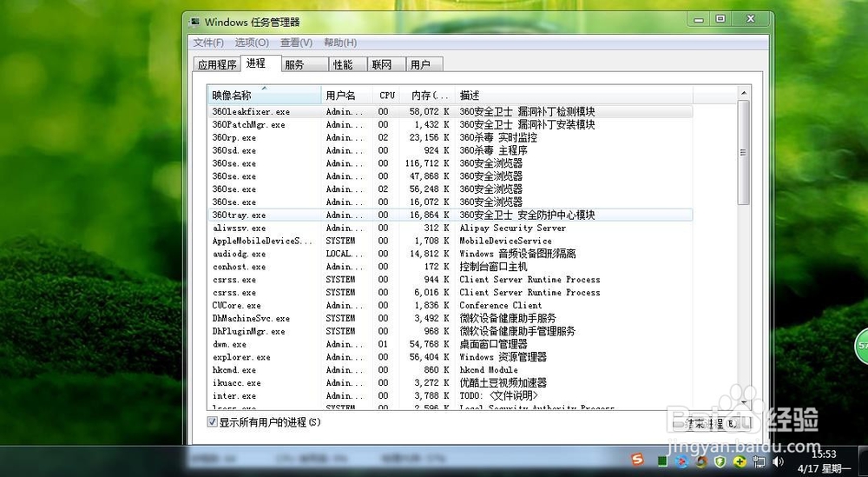Click the blue circular tray icon with red arrow
Screen dimensions: 868x477
point(682,461)
